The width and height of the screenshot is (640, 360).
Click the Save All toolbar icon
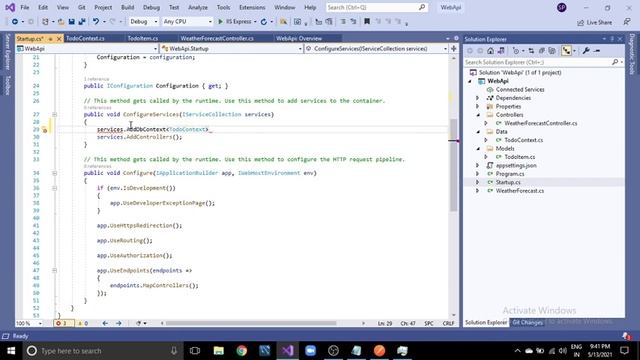click(x=82, y=22)
